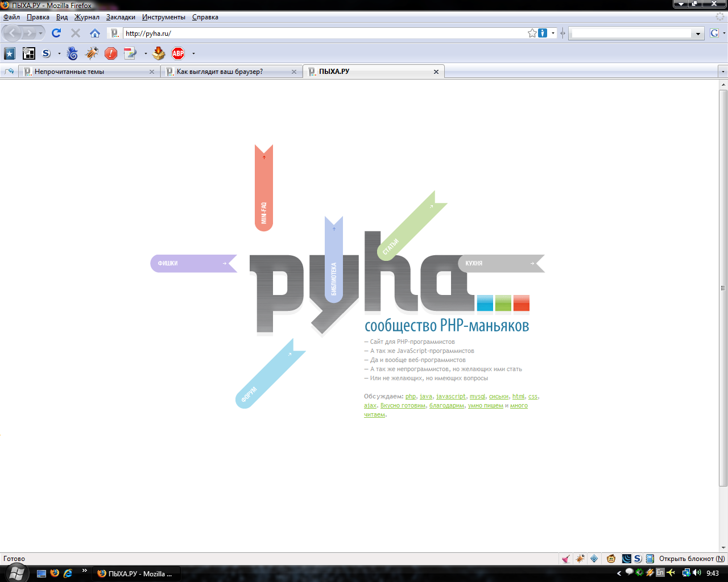The image size is (728, 582).
Task: Toggle the system volume speaker icon
Action: (x=697, y=573)
